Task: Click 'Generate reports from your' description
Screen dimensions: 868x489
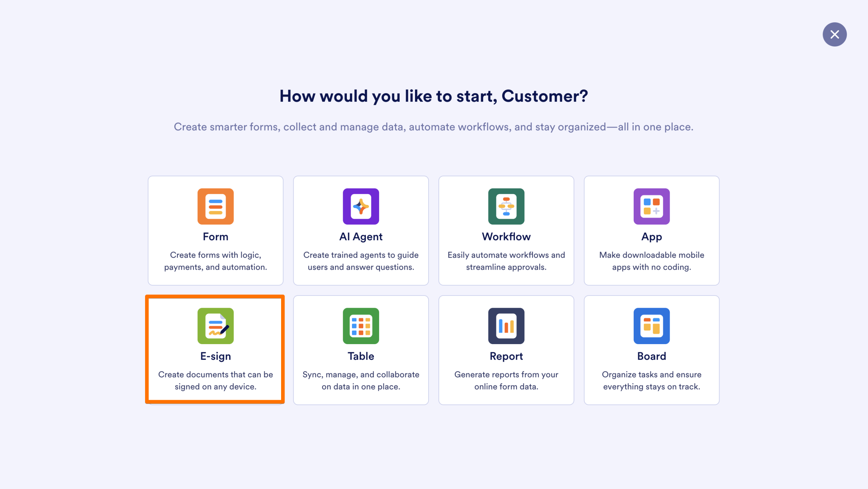Action: pyautogui.click(x=506, y=374)
